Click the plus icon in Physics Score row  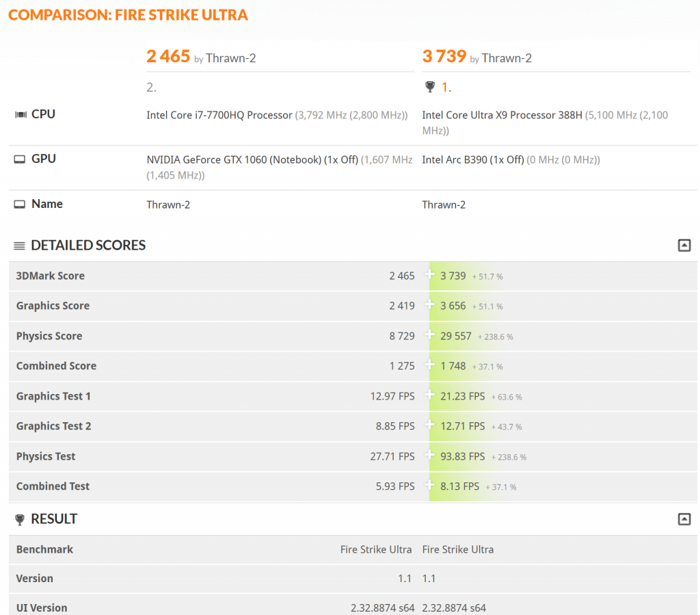tap(429, 335)
